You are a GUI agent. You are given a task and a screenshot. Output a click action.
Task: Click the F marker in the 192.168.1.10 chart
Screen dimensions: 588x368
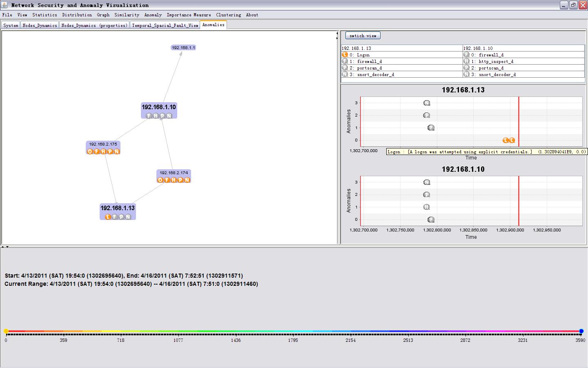pos(431,220)
